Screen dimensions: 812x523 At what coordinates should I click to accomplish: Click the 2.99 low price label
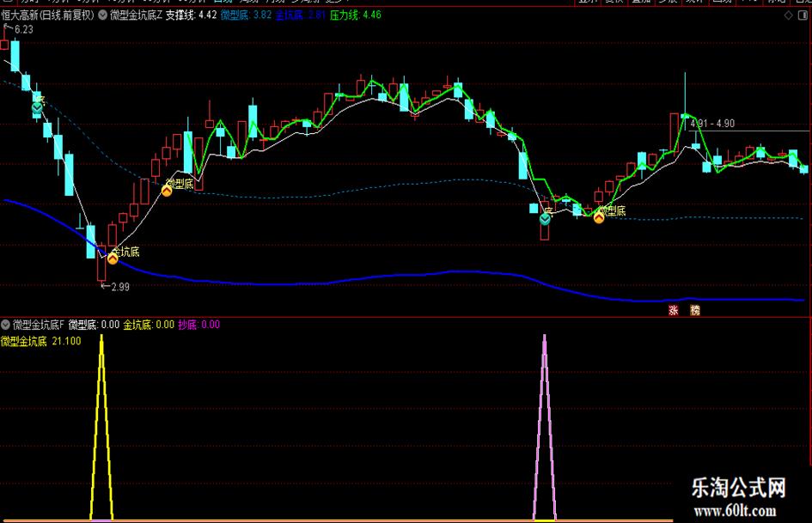click(x=120, y=286)
